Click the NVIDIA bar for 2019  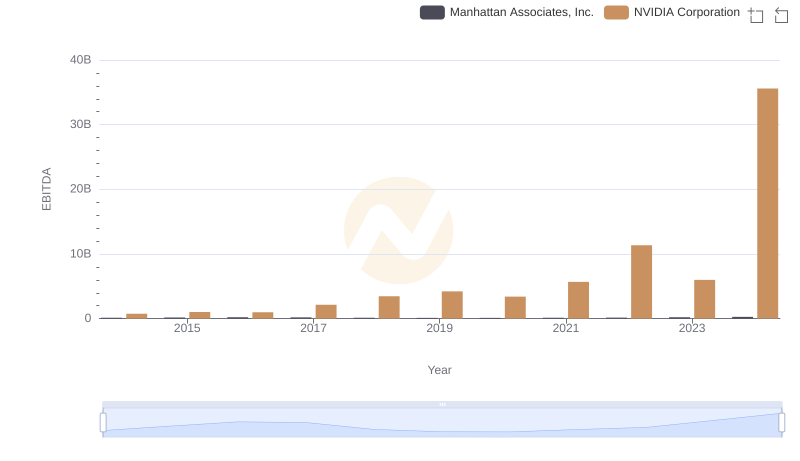pos(452,305)
